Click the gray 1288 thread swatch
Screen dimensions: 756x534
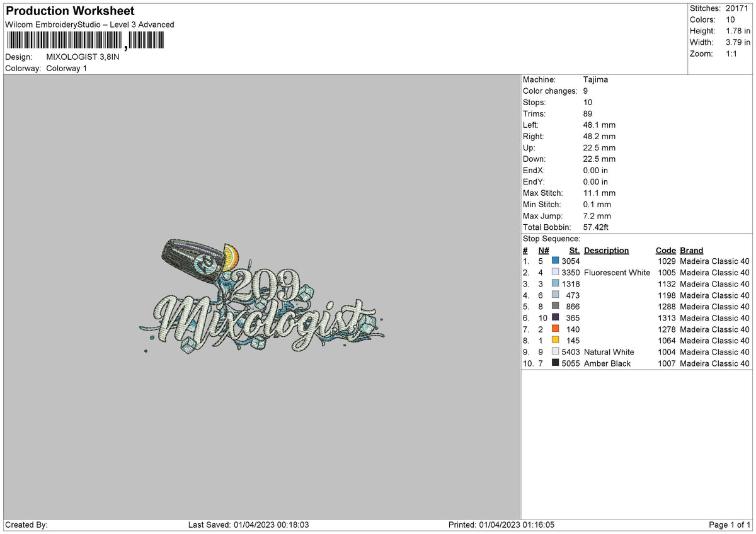click(555, 306)
